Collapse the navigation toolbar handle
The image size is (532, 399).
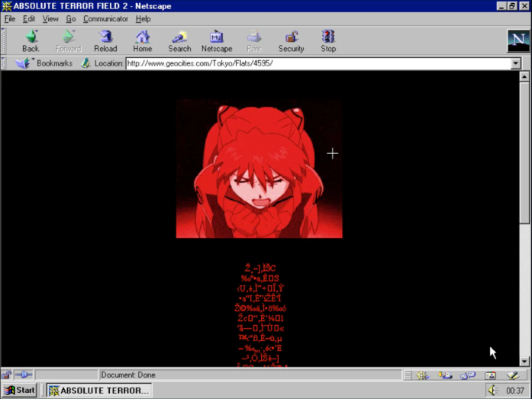pyautogui.click(x=4, y=40)
